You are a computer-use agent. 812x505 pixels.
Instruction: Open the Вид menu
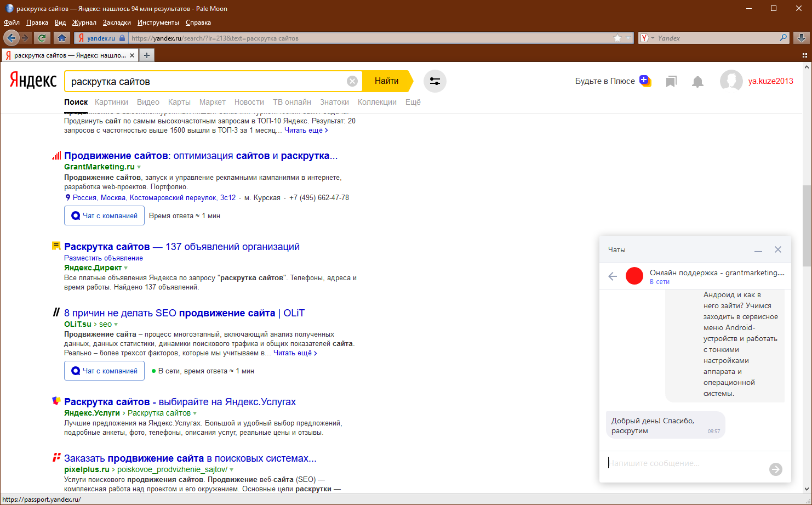coord(60,22)
